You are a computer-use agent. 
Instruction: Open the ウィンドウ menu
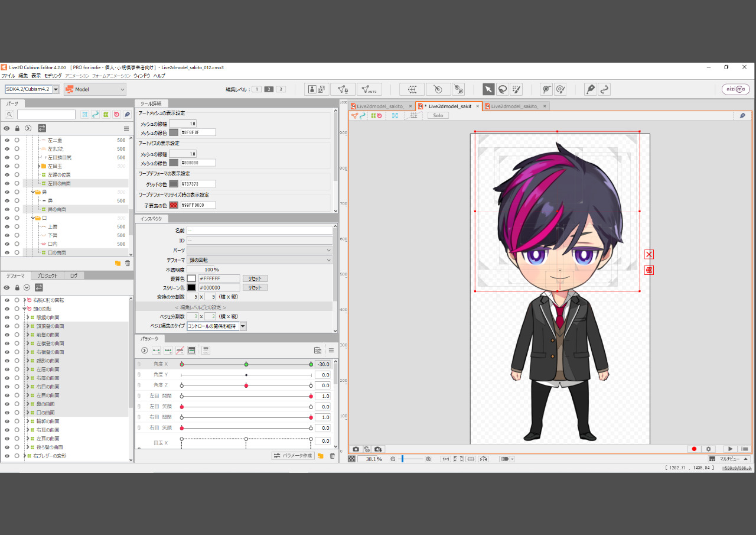(142, 76)
